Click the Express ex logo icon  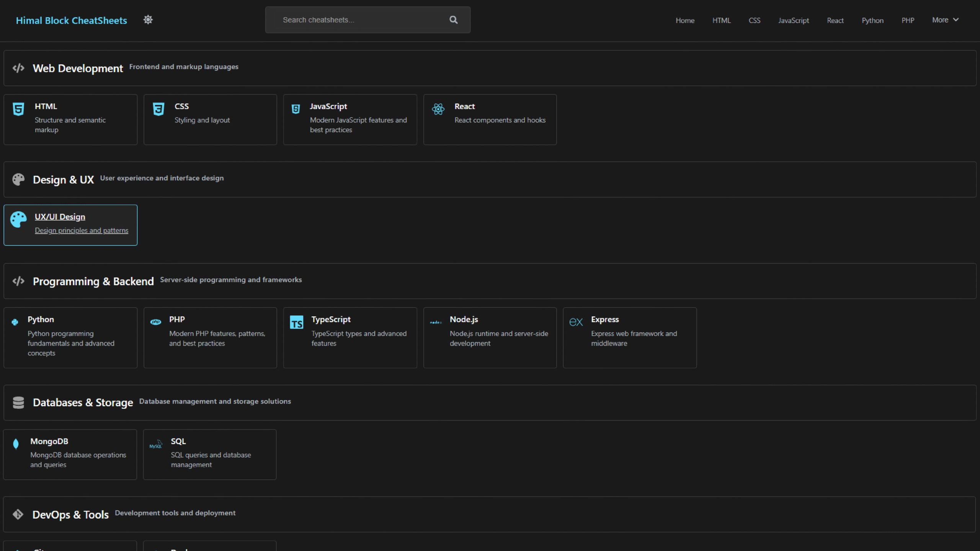(x=576, y=322)
